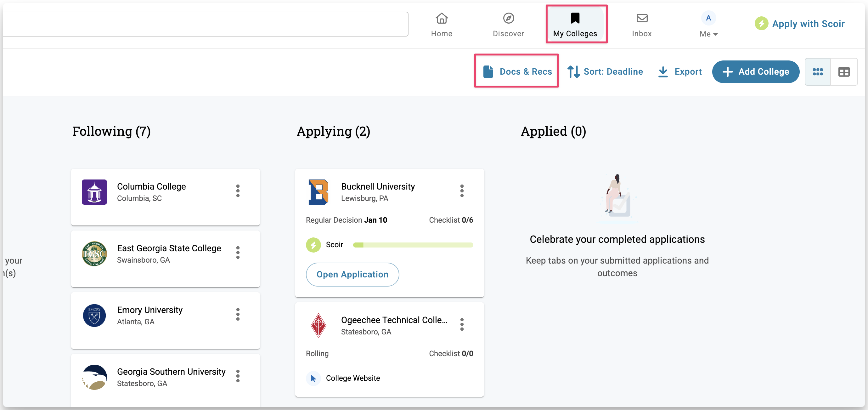Screen dimensions: 868x410
Task: Select the My Colleges tab
Action: pos(575,24)
